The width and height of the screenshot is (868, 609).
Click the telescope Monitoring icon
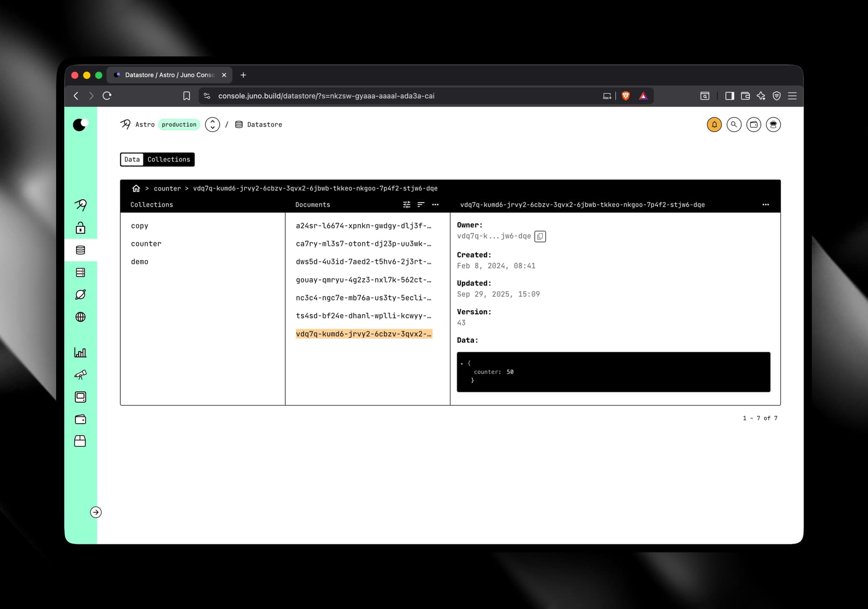(80, 375)
